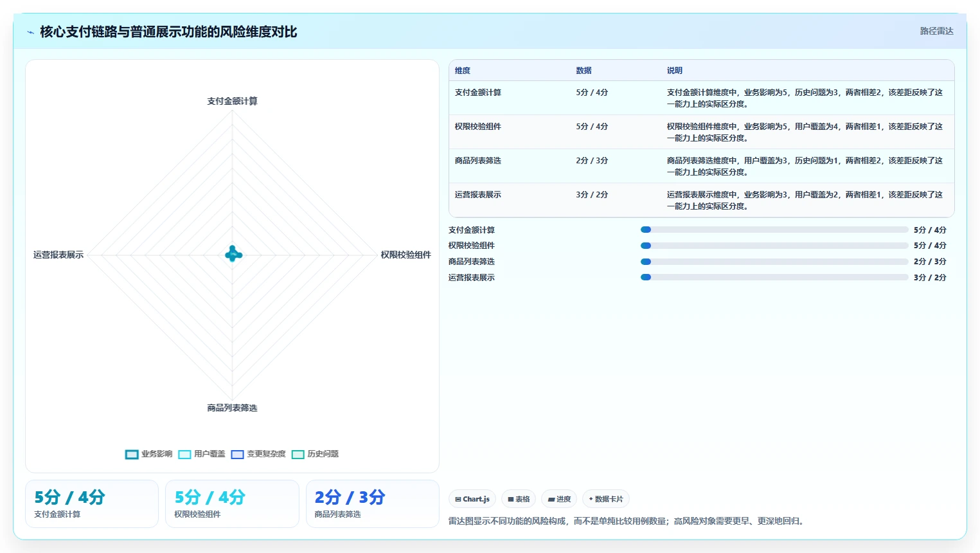
Task: Click the 5分 / 4分 value beside 支付金额计算 progress bar
Action: pos(930,230)
